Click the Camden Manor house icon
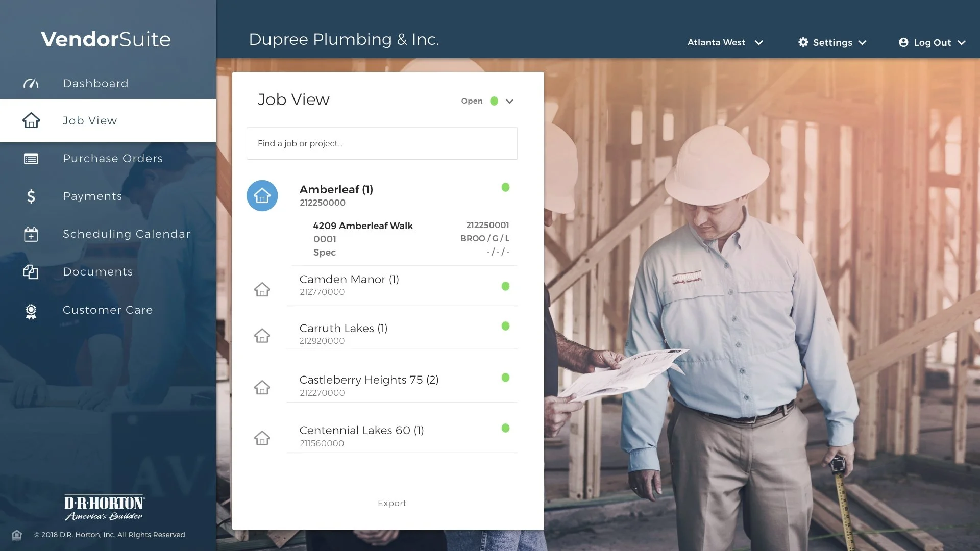This screenshot has width=980, height=551. pos(262,289)
